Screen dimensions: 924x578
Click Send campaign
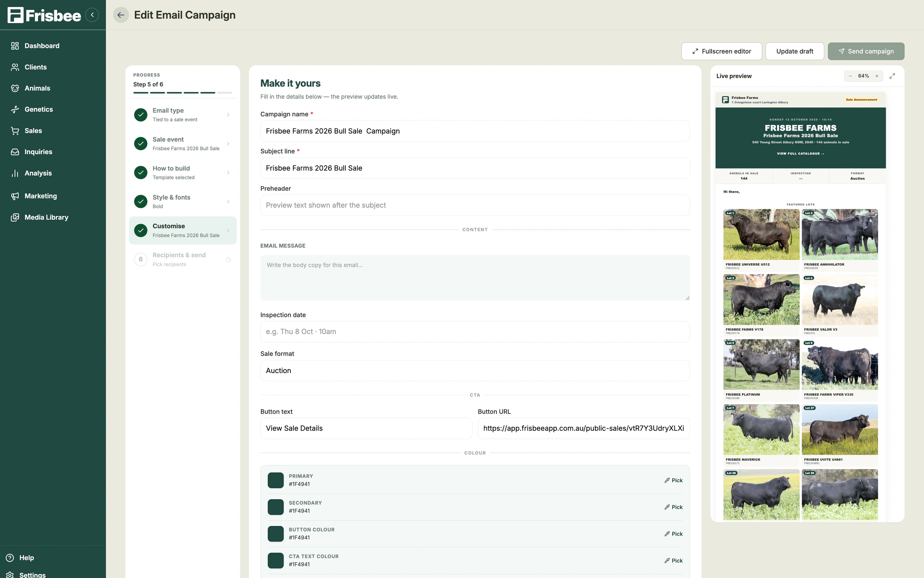(x=866, y=51)
